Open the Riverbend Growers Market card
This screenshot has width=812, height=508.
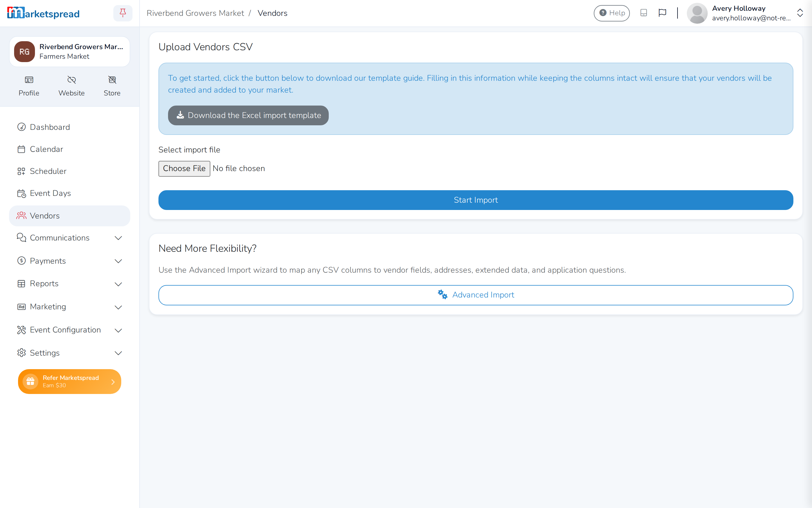point(69,52)
